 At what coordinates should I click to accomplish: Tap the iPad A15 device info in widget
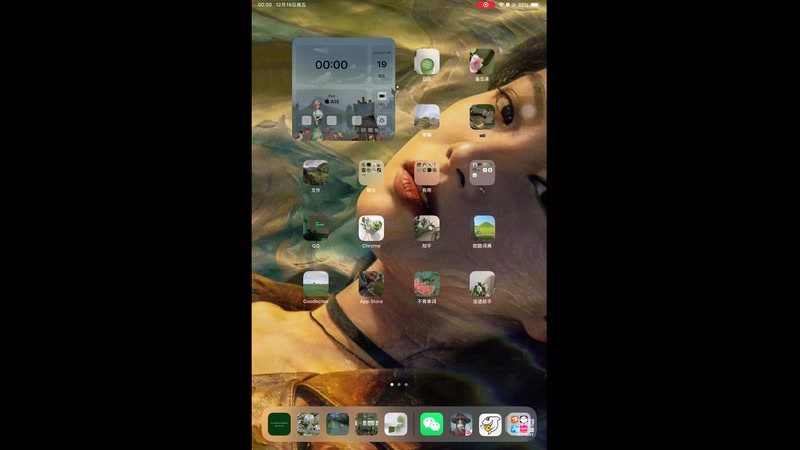tap(332, 100)
